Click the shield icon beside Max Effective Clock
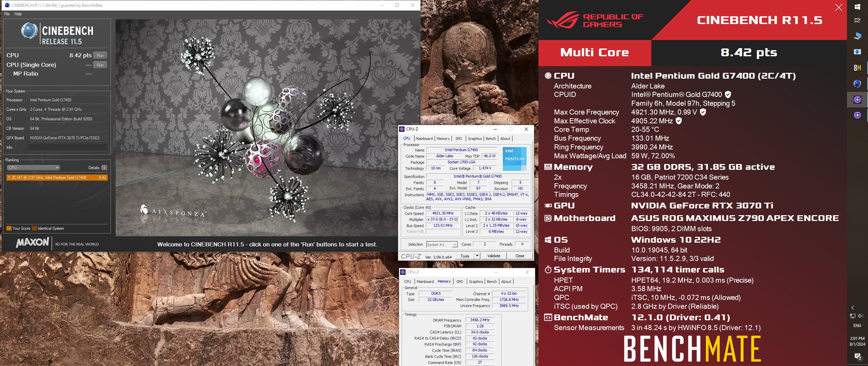Viewport: 868px width, 366px height. (679, 121)
